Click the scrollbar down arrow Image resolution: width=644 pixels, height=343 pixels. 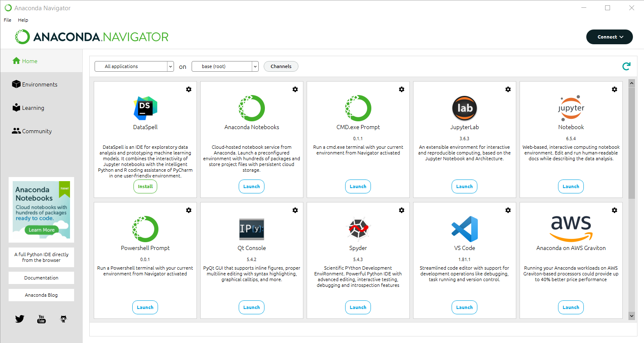[632, 316]
